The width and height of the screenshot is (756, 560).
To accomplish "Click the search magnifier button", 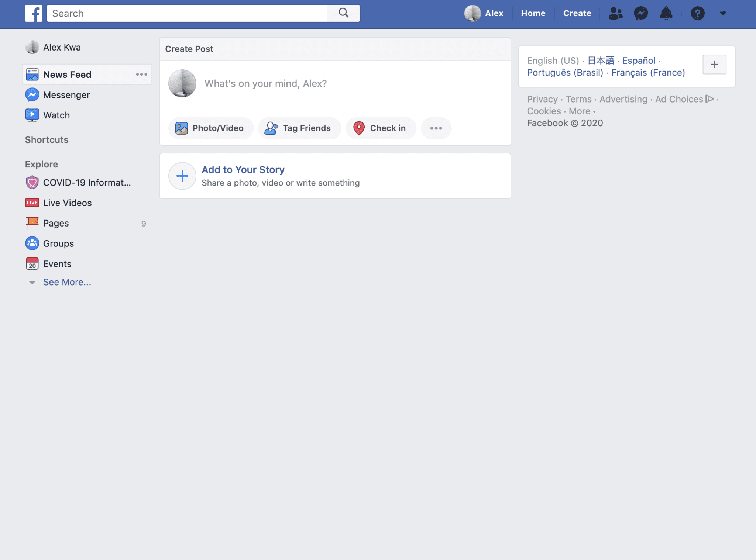I will tap(343, 13).
